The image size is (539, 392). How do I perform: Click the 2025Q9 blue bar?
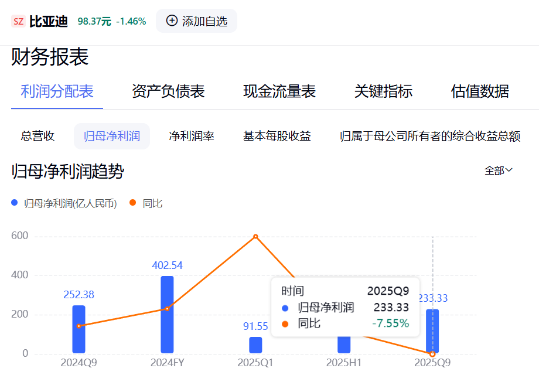coord(432,331)
